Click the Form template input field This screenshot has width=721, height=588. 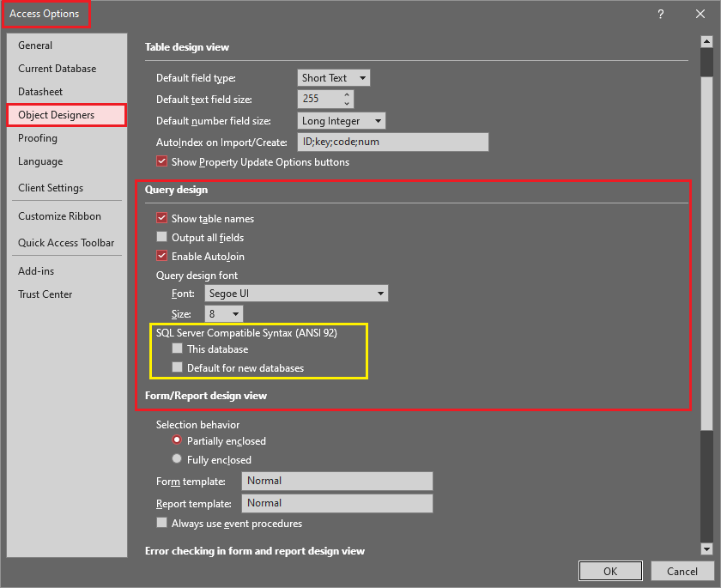coord(336,482)
